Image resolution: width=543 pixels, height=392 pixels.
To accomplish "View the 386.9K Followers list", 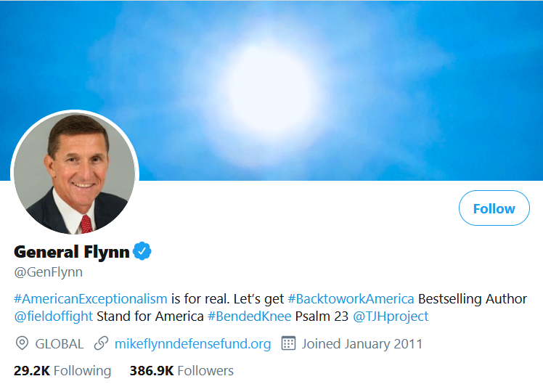I will 181,371.
